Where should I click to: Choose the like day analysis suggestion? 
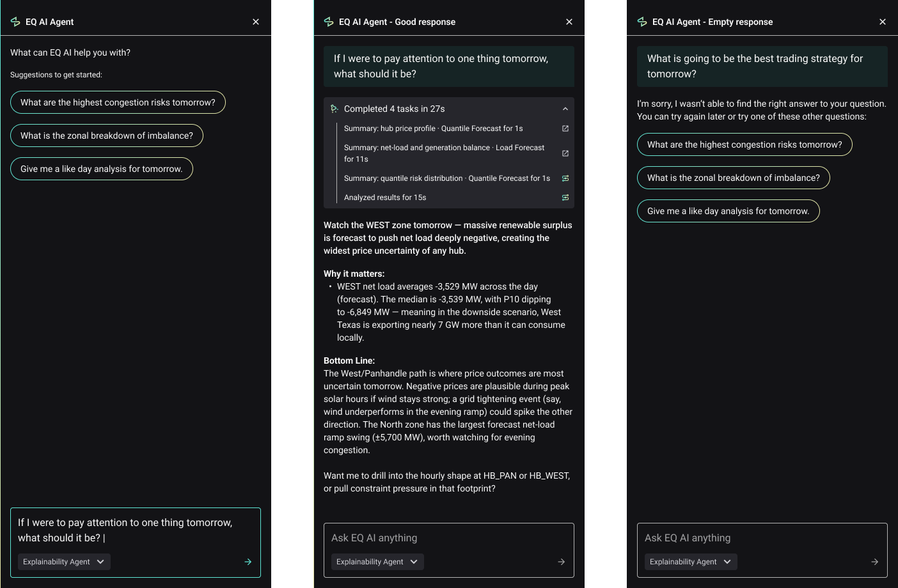(101, 169)
